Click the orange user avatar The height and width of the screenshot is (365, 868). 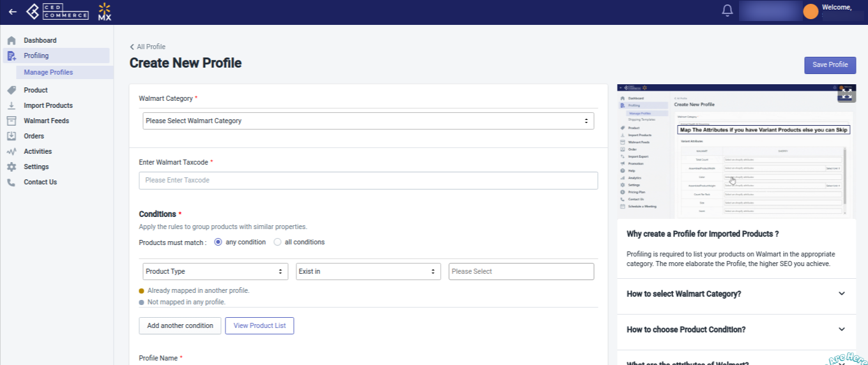pyautogui.click(x=811, y=11)
